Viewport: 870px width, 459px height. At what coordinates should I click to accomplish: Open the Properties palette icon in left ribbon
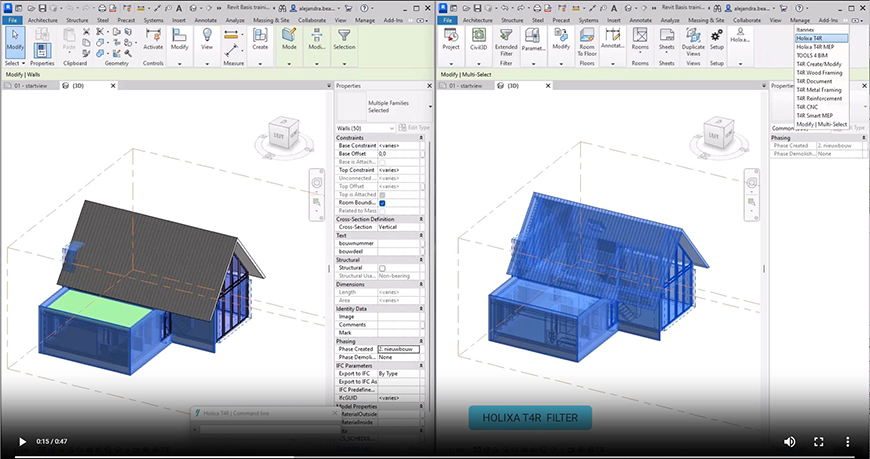pyautogui.click(x=42, y=50)
